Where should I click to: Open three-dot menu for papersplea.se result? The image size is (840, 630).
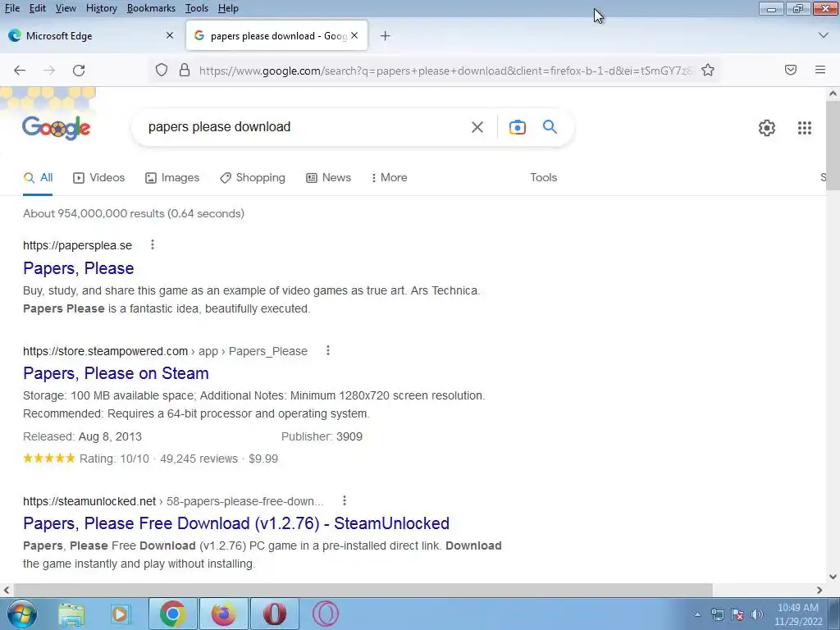point(152,244)
